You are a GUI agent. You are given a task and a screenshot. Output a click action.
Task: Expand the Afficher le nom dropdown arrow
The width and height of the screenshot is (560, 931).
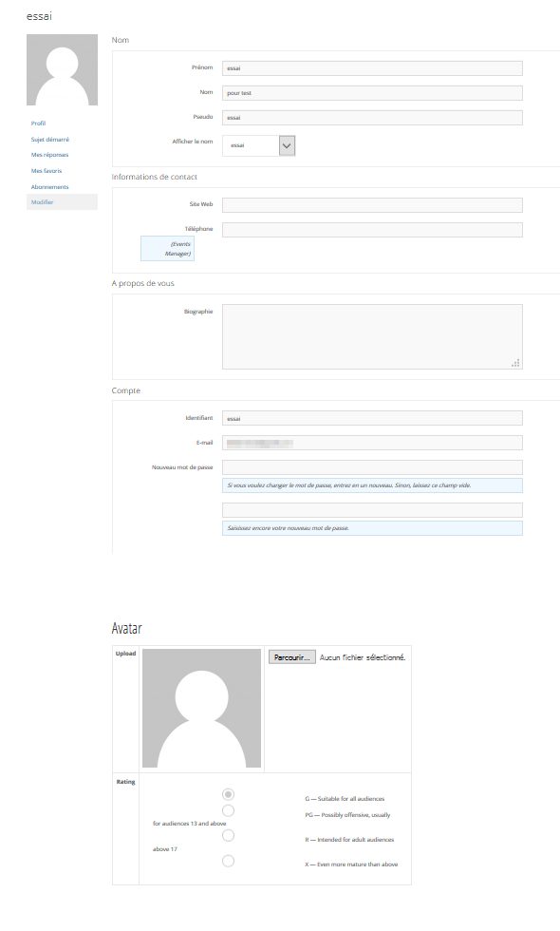coord(287,145)
